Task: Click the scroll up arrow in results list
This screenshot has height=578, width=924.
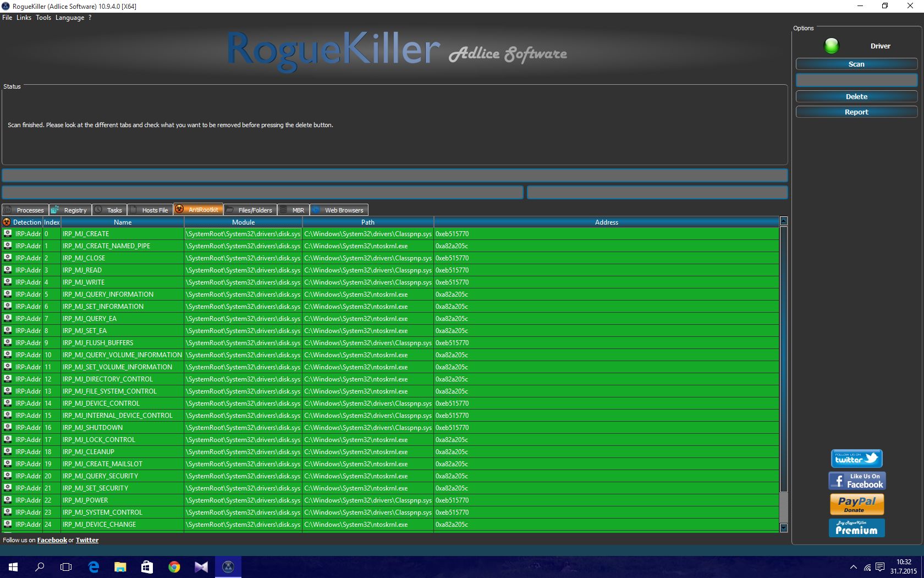Action: point(784,221)
